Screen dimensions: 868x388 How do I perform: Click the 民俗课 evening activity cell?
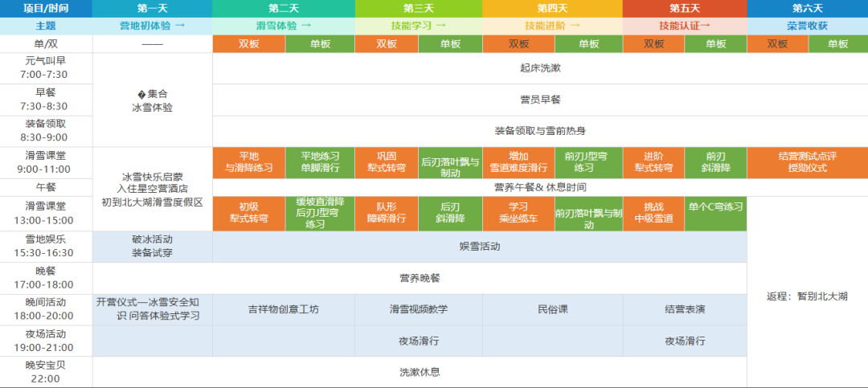coord(551,309)
